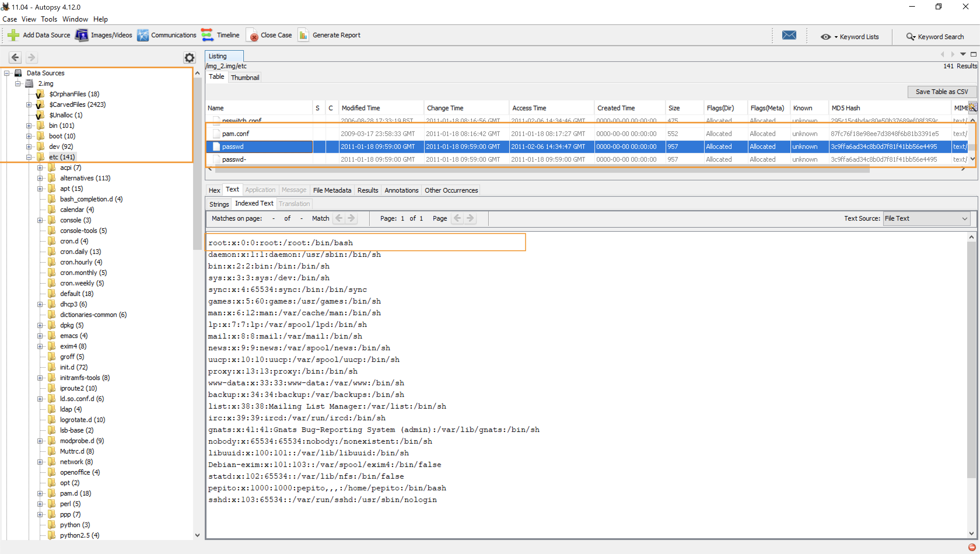Click the red status icon at bottom right
Image resolution: width=980 pixels, height=554 pixels.
[972, 547]
